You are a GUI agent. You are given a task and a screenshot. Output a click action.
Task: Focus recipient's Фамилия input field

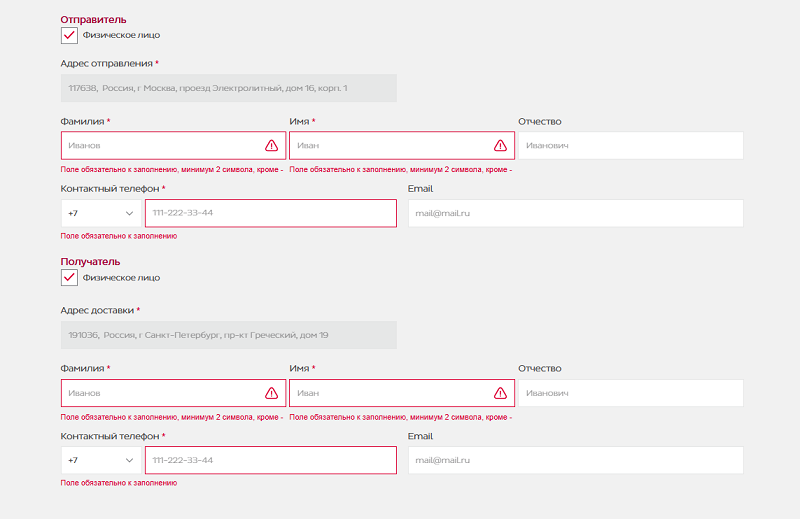point(160,393)
